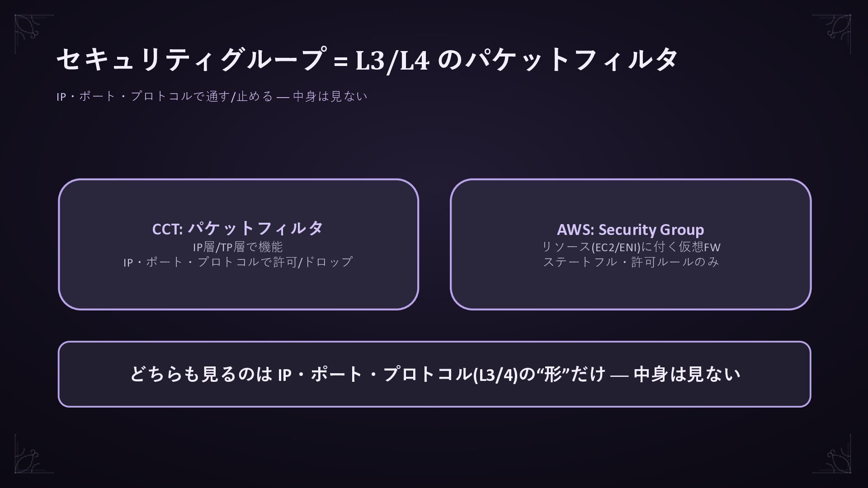Click the line IP層/TP層で機能

tap(238, 247)
